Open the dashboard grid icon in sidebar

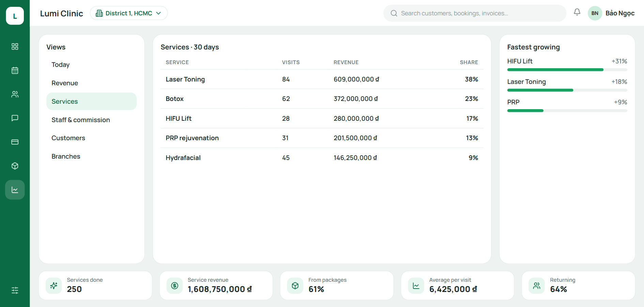(x=15, y=46)
